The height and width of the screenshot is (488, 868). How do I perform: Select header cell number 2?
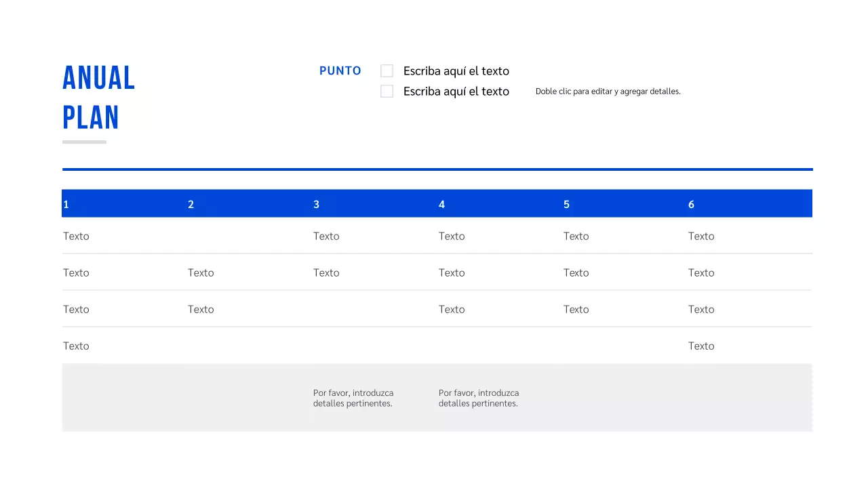point(191,205)
